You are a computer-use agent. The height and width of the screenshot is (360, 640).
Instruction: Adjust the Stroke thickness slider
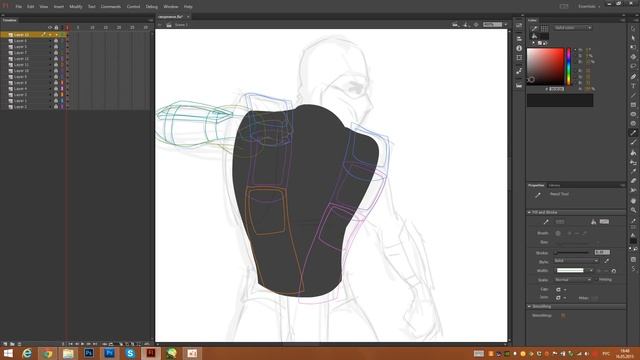point(572,253)
